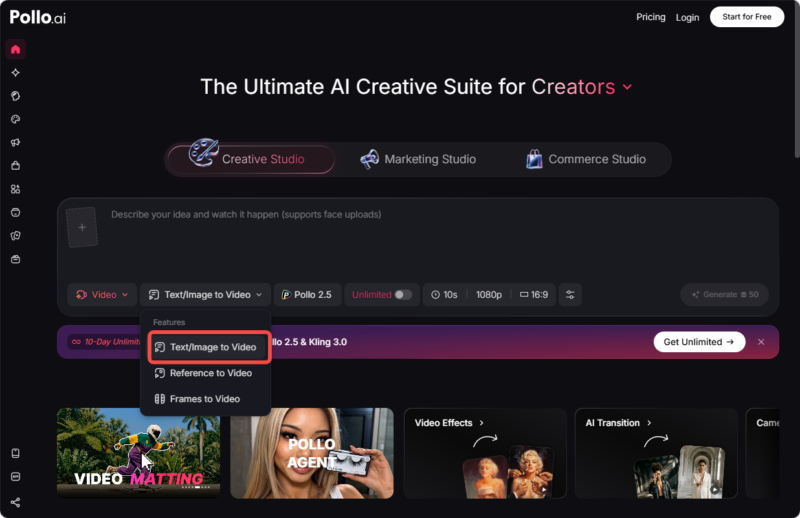This screenshot has width=800, height=518.
Task: Select Text/Image to Video menu option
Action: pyautogui.click(x=210, y=347)
